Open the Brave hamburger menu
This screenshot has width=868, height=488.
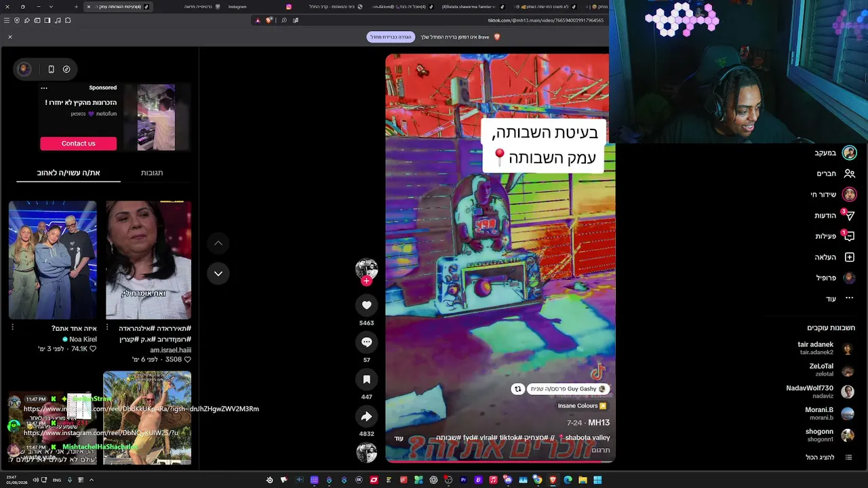tap(7, 20)
